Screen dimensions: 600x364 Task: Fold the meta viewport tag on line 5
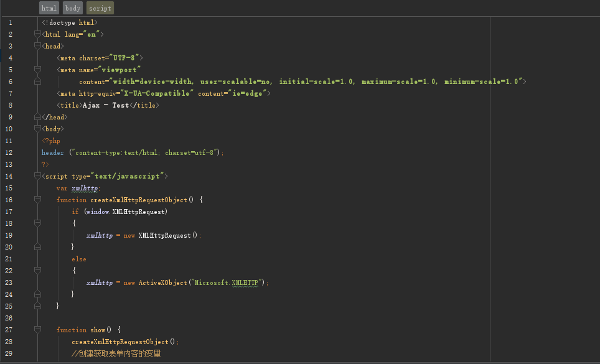[37, 70]
